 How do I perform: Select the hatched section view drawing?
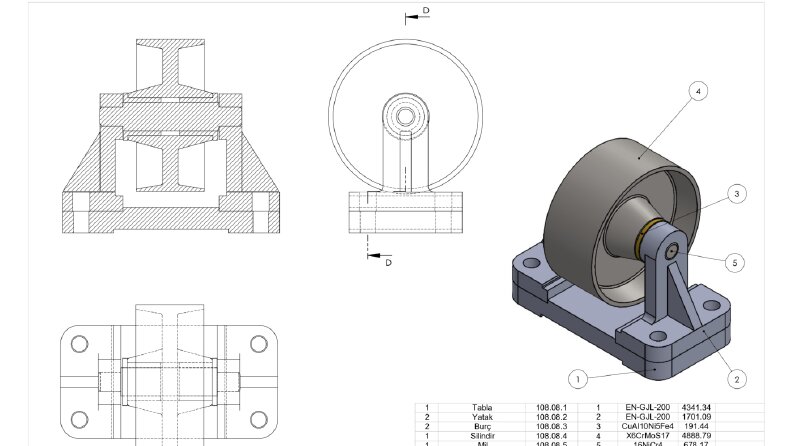[x=171, y=136]
